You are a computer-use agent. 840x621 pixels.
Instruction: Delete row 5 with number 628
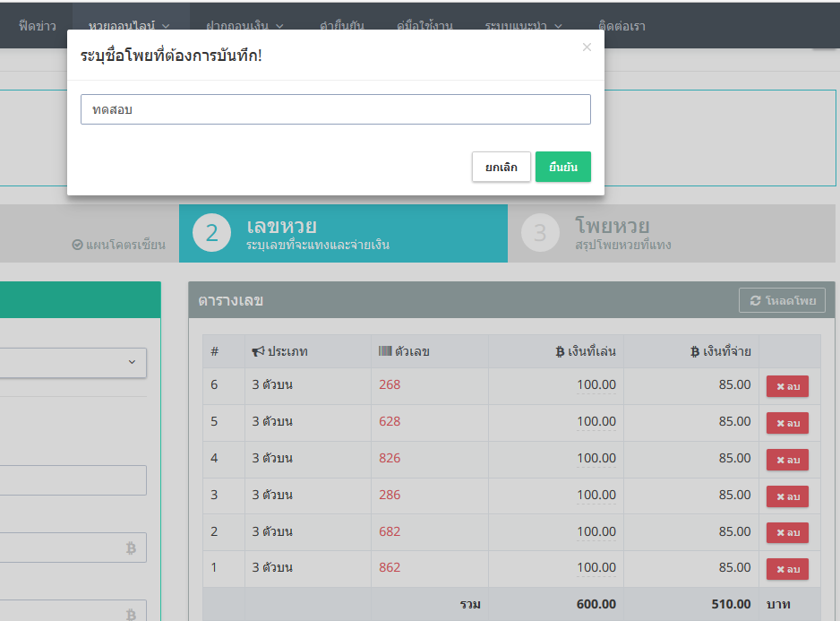(787, 423)
